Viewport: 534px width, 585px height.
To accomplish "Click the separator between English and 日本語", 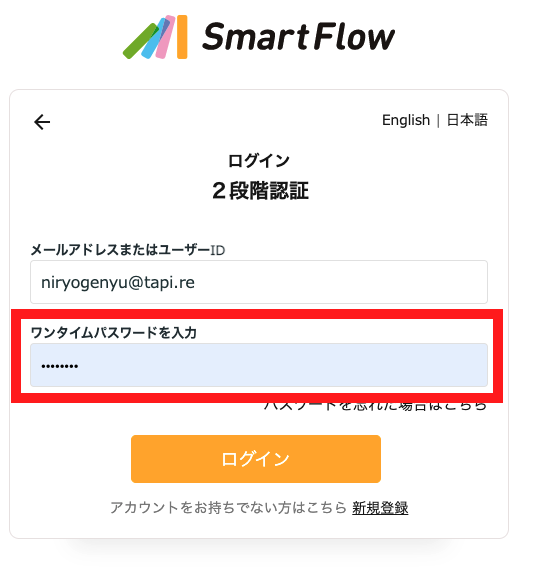I will pyautogui.click(x=438, y=121).
